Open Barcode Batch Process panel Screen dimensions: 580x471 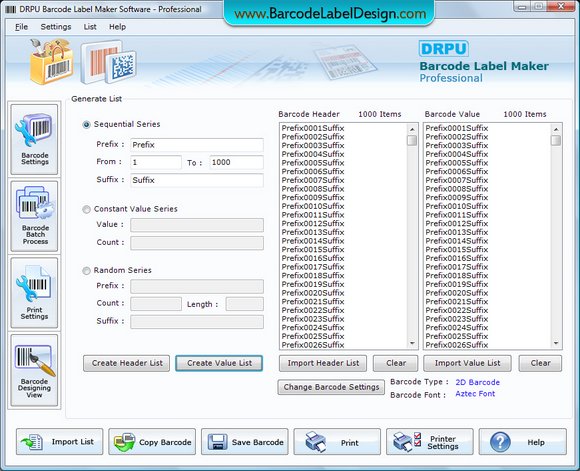click(34, 216)
